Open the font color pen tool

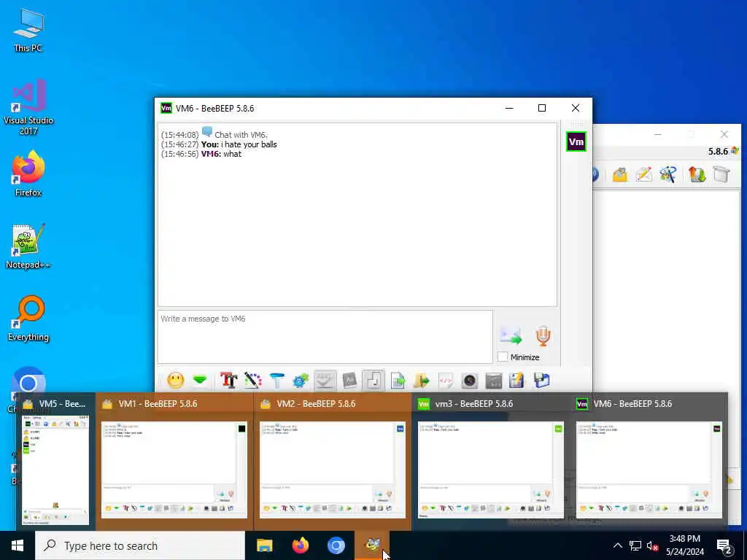click(253, 381)
